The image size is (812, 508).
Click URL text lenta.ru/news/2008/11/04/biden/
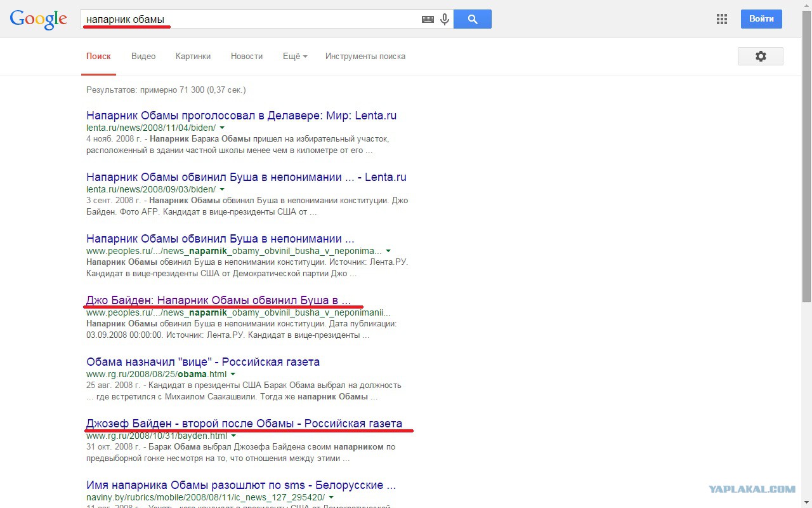[151, 128]
